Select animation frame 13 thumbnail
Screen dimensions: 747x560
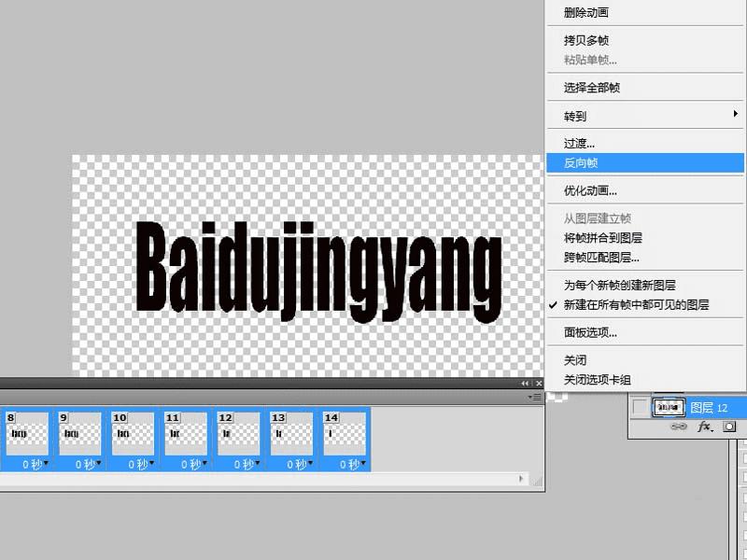point(291,433)
